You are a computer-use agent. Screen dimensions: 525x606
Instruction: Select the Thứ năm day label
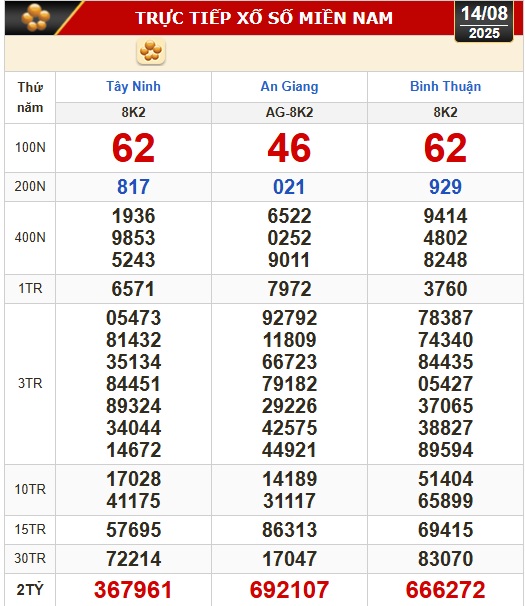click(x=30, y=97)
